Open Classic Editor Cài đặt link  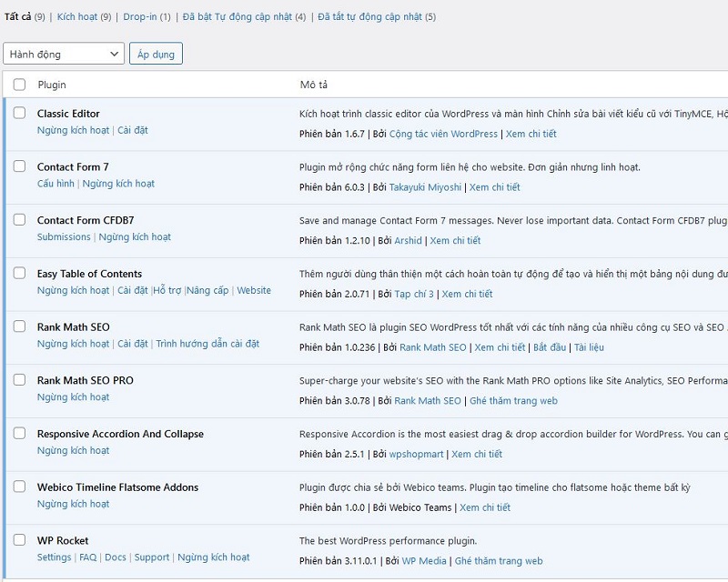click(x=133, y=130)
